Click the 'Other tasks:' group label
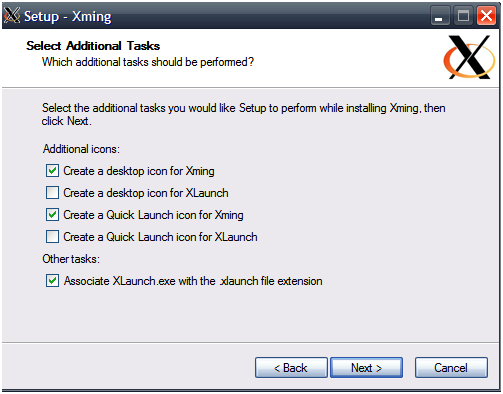The image size is (503, 394). tap(71, 259)
